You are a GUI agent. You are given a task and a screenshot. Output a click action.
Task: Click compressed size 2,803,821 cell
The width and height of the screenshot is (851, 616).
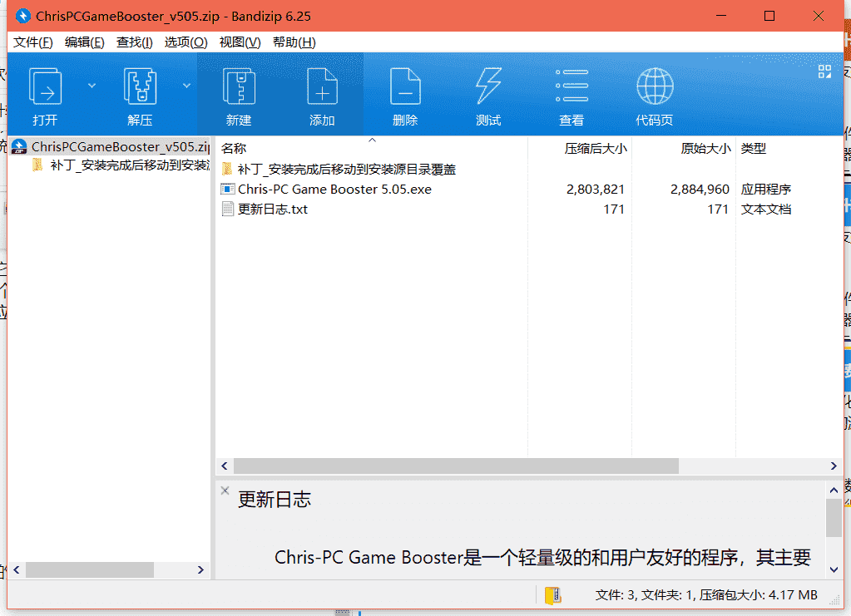[596, 190]
